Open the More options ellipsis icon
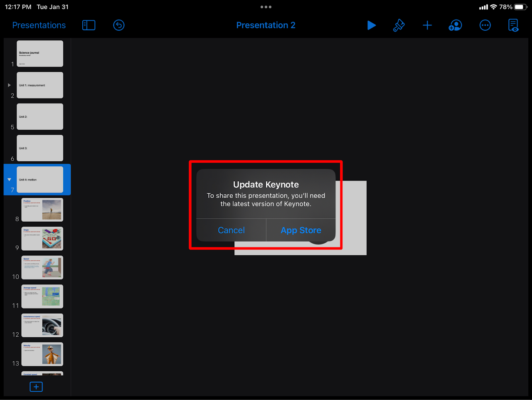 click(x=485, y=25)
